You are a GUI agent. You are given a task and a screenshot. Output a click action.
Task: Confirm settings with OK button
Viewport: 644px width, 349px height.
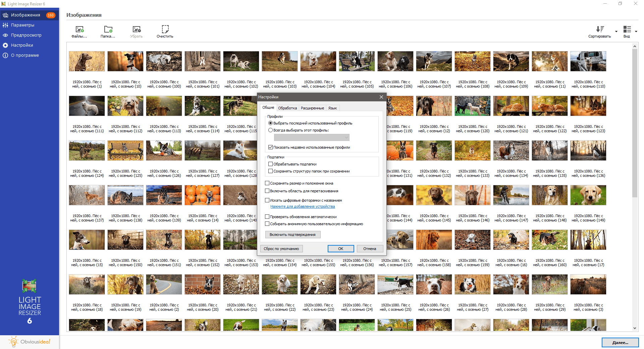[x=341, y=249]
